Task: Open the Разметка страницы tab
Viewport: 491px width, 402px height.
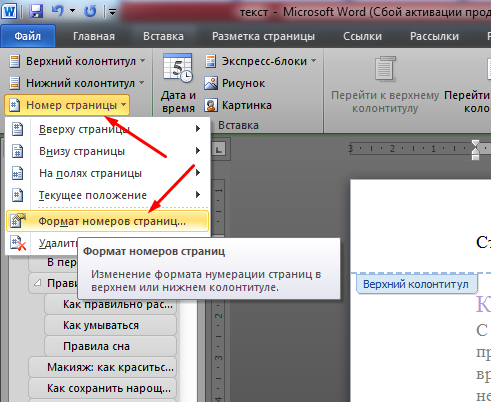Action: [x=263, y=36]
